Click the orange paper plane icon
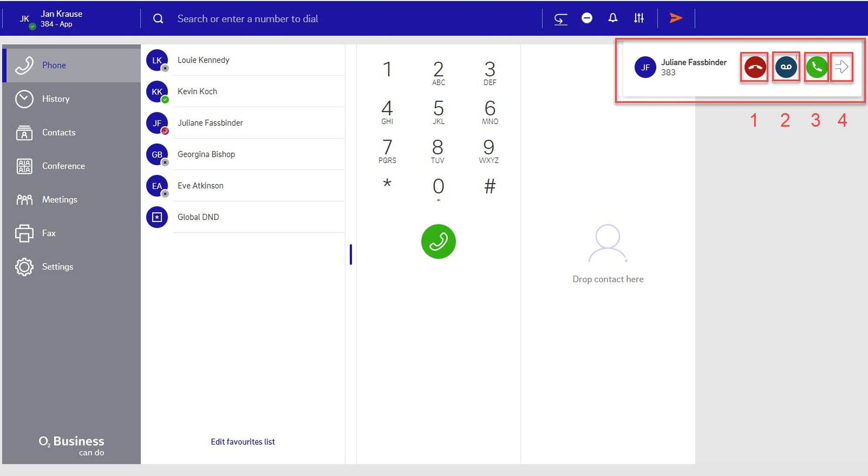Viewport: 868px width, 476px height. (x=676, y=18)
